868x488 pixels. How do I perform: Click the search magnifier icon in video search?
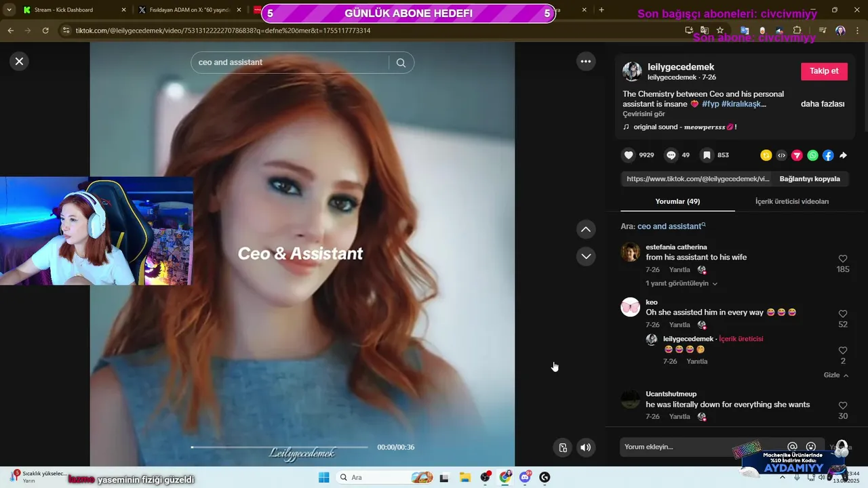(401, 62)
